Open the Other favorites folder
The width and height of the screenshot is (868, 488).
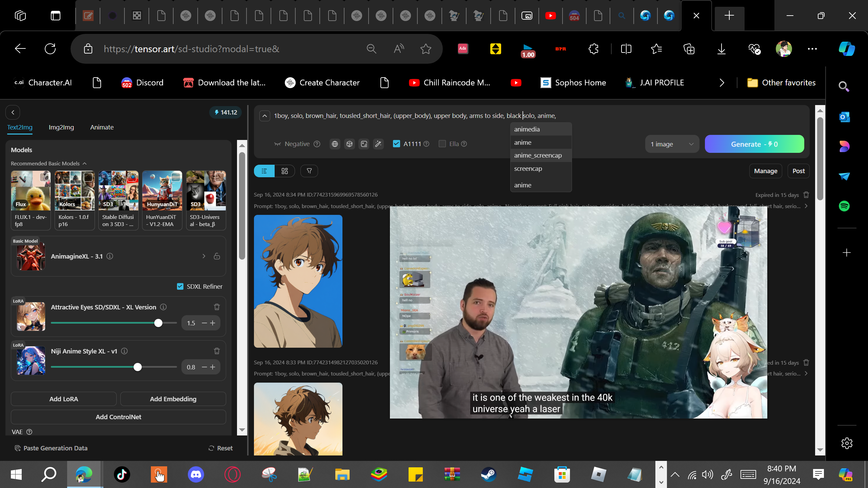click(x=782, y=83)
